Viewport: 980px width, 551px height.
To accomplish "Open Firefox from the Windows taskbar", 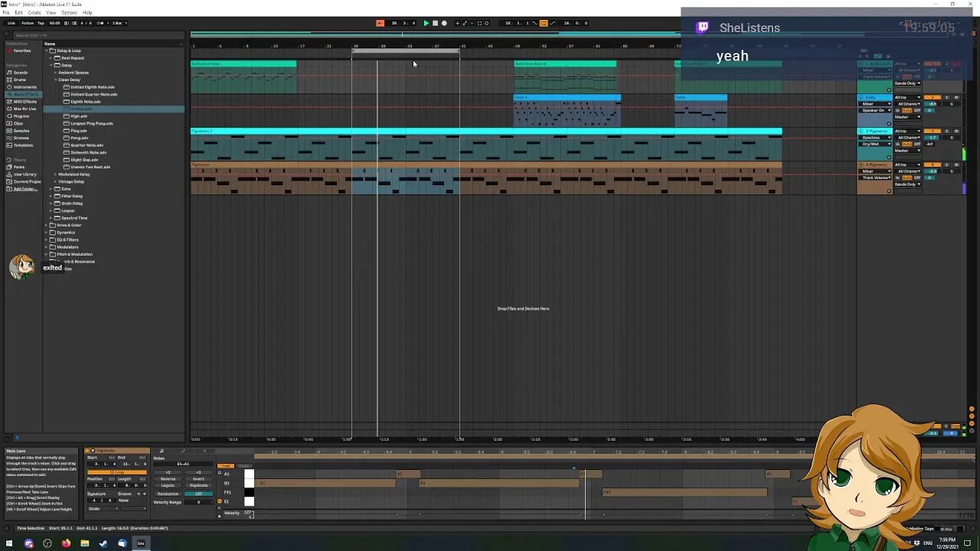I will (x=66, y=543).
